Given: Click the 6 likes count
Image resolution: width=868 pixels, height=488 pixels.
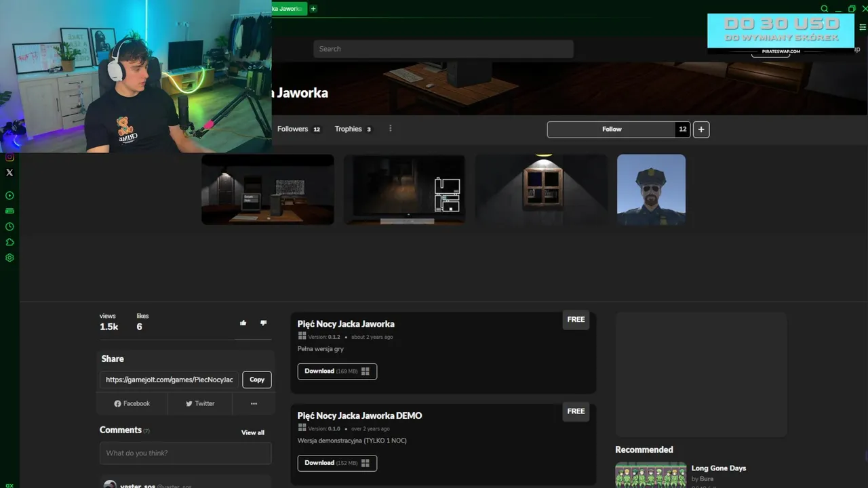Looking at the screenshot, I should [139, 327].
